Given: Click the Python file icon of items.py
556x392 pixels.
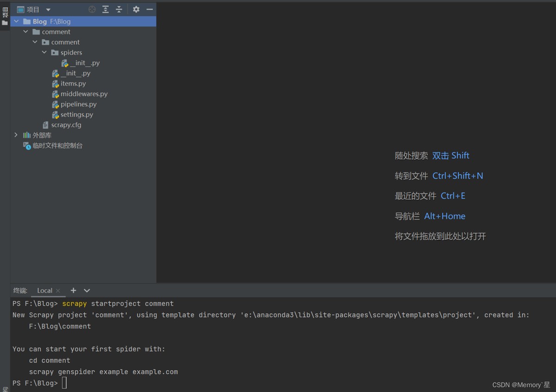Looking at the screenshot, I should [55, 84].
